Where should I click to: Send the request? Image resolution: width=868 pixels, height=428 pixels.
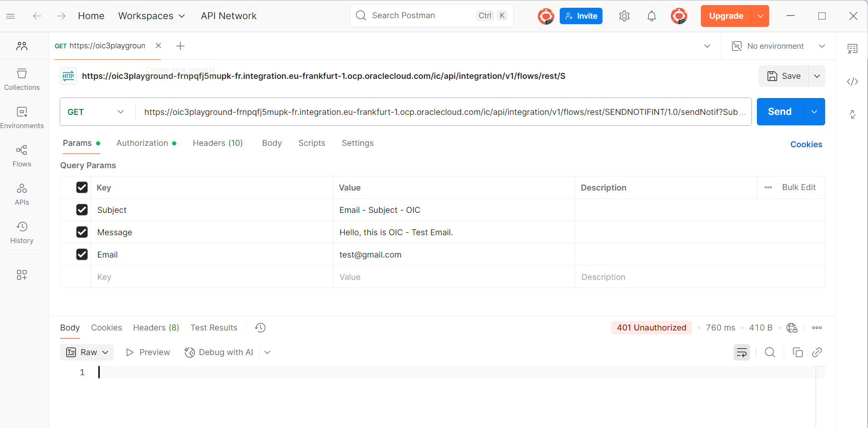click(x=780, y=112)
